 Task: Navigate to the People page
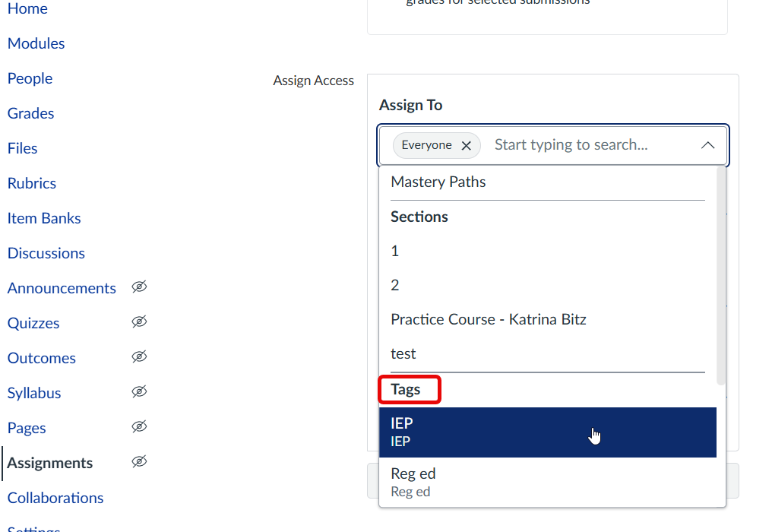click(x=30, y=78)
